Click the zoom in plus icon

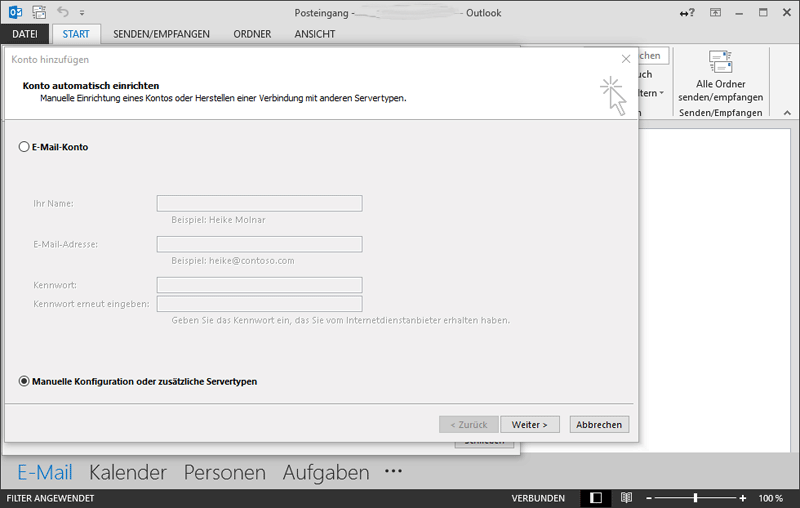743,497
